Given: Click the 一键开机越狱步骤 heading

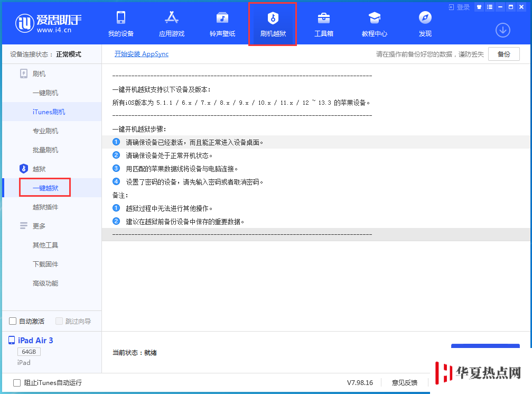Looking at the screenshot, I should point(139,129).
